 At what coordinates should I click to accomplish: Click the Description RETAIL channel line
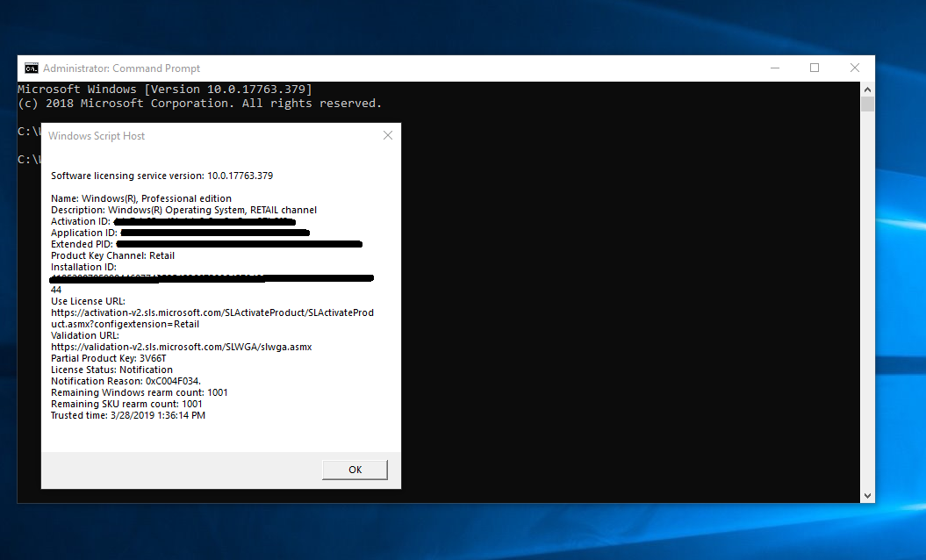tap(183, 210)
